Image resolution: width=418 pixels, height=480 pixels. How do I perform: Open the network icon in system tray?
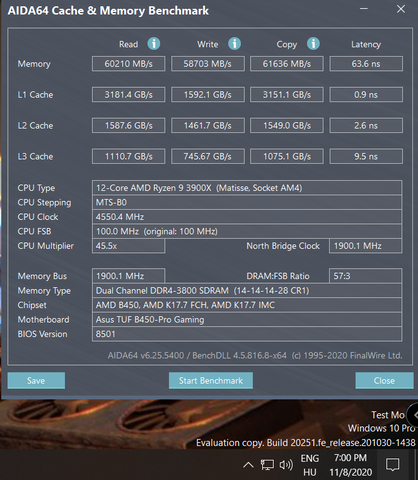tap(267, 464)
